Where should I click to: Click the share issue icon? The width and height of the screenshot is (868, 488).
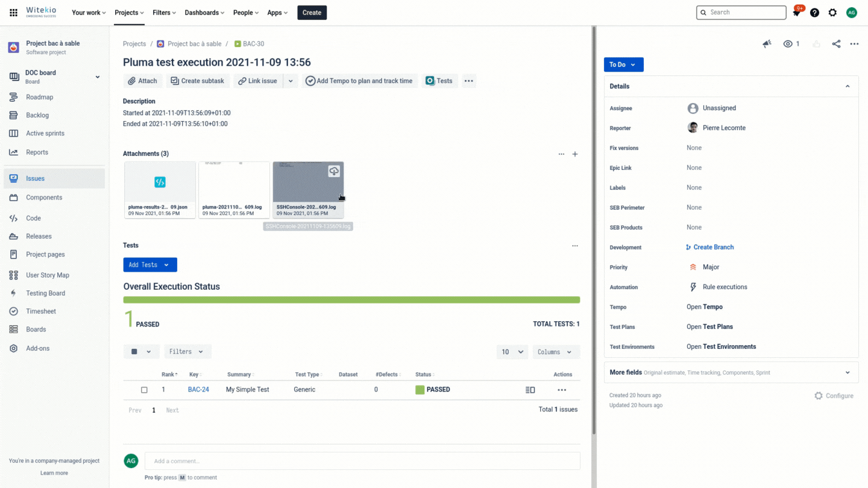coord(836,44)
